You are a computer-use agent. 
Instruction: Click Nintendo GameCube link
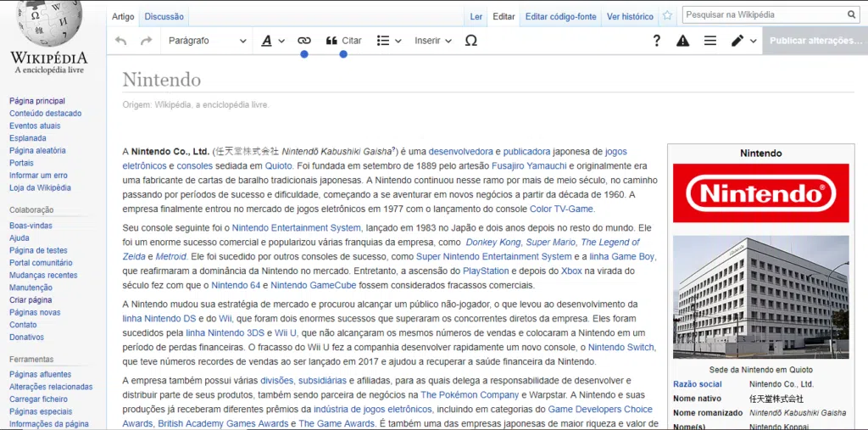coord(314,285)
